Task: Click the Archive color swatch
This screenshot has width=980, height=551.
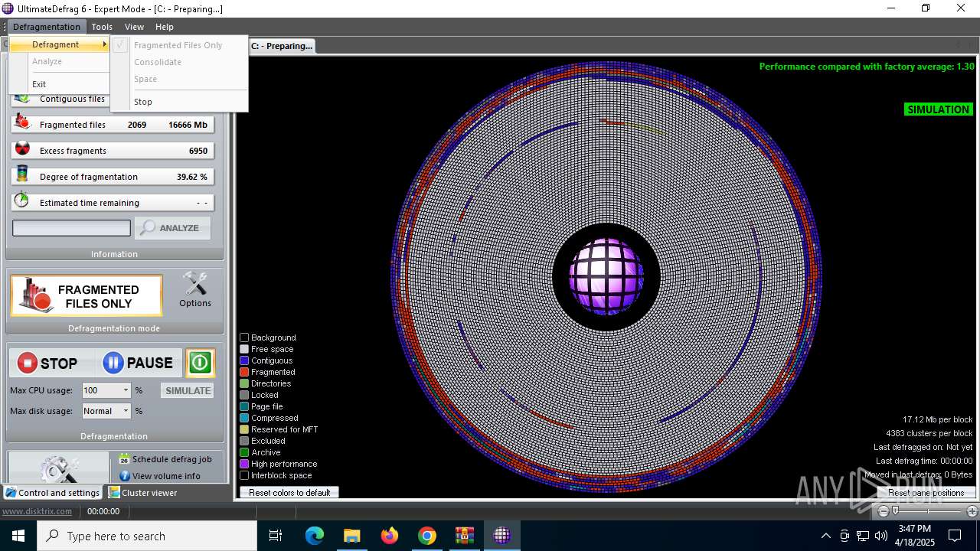Action: coord(244,452)
